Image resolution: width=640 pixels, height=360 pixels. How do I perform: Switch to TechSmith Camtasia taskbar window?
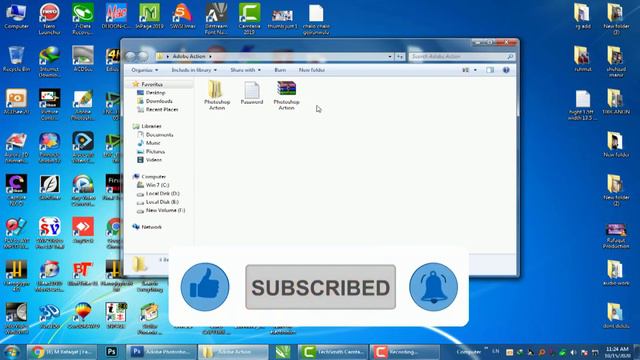click(x=333, y=352)
